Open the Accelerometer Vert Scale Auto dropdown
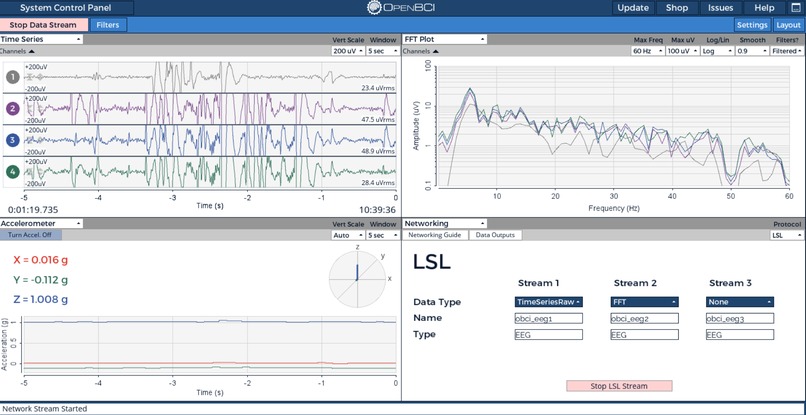806x415 pixels. tap(348, 235)
